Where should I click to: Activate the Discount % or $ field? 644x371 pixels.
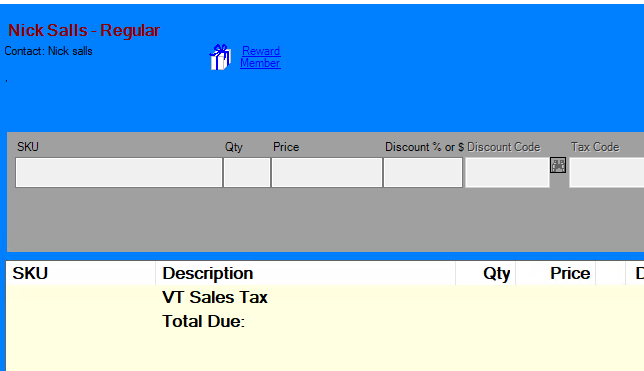pyautogui.click(x=423, y=173)
